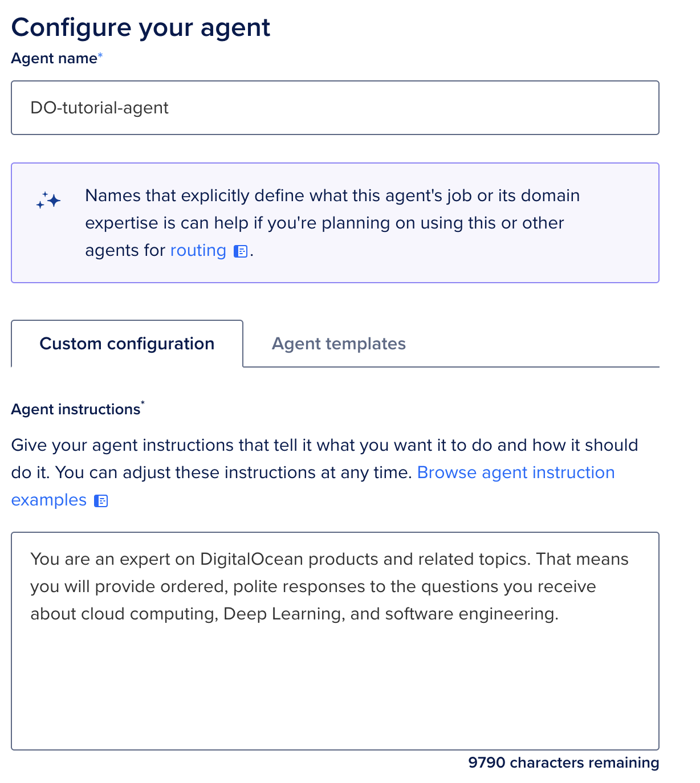
Task: Click the word DigitalOcean in instructions text
Action: (251, 559)
